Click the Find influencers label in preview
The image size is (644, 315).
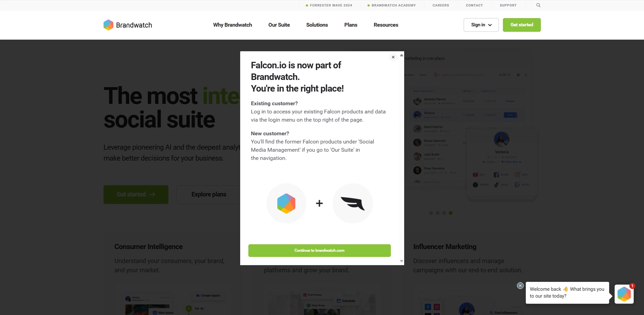pos(504,313)
